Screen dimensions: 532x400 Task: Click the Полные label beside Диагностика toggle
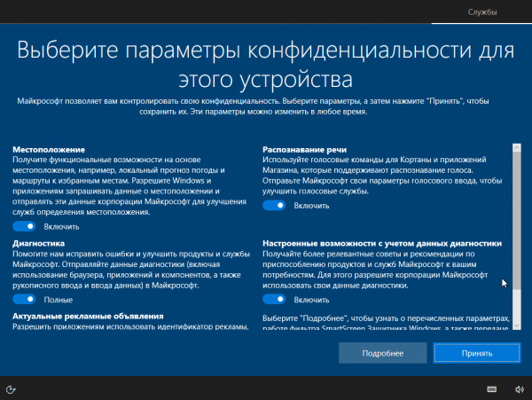click(x=59, y=300)
